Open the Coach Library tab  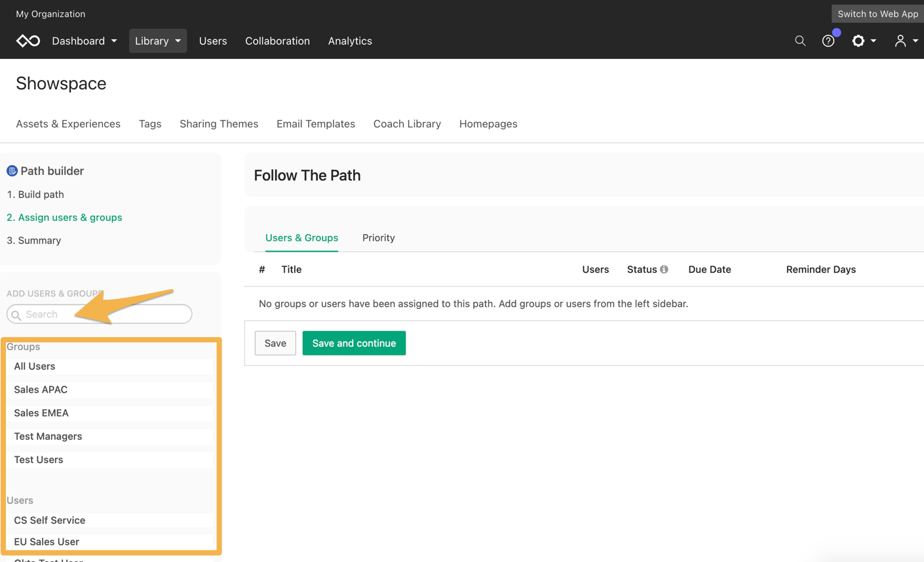[407, 124]
